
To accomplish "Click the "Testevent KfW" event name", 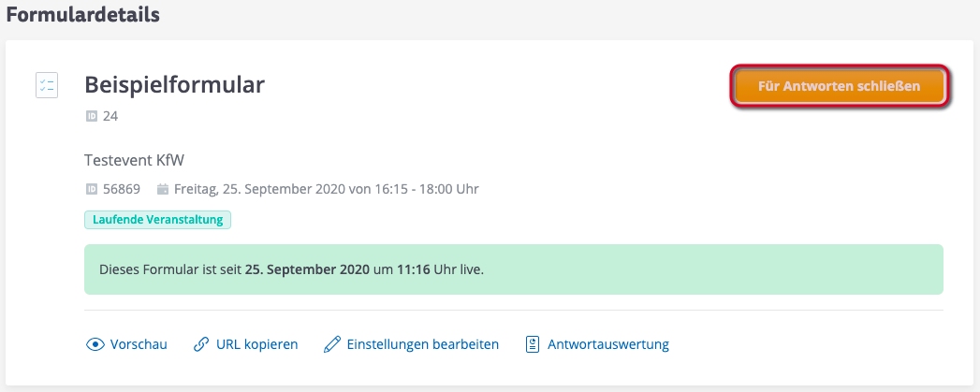I will click(132, 159).
